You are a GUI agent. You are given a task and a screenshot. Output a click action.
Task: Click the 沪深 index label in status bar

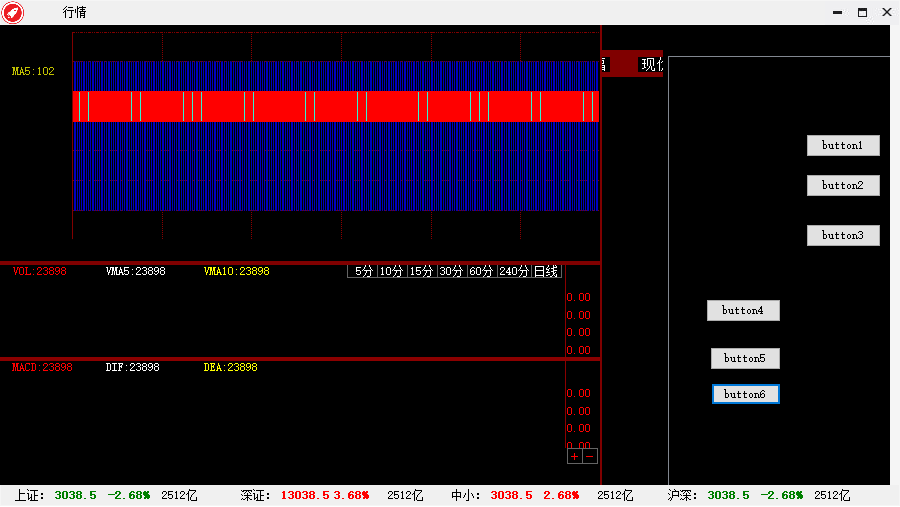(682, 495)
